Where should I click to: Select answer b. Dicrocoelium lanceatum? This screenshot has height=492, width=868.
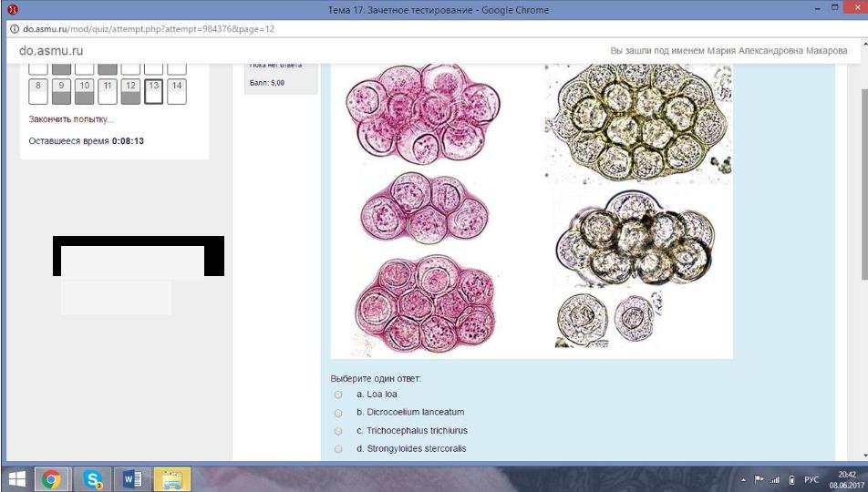(x=338, y=413)
